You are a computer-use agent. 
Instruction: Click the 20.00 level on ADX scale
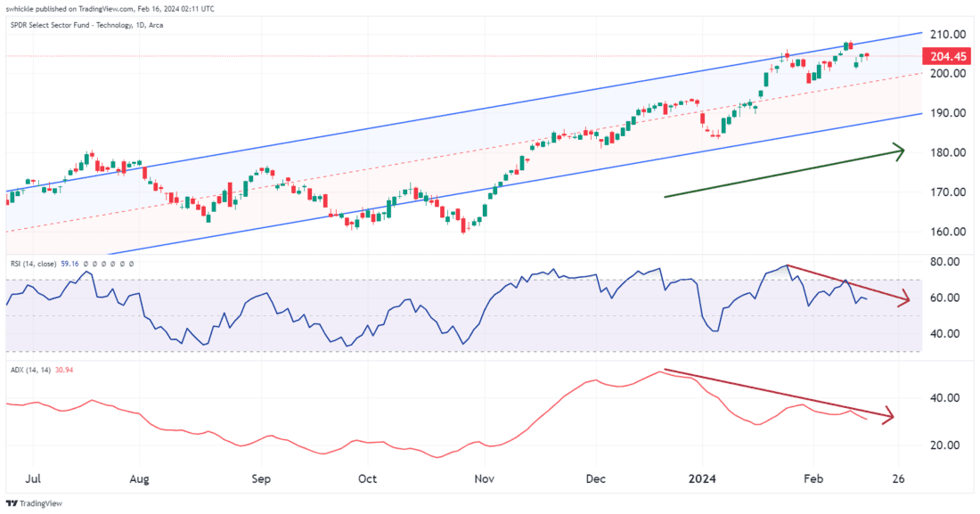(x=944, y=445)
